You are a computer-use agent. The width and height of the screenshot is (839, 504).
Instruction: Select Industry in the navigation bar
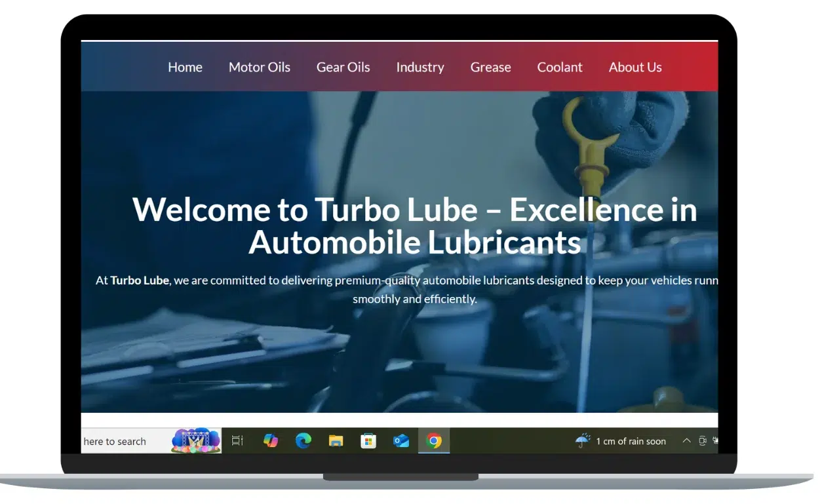[x=419, y=67]
